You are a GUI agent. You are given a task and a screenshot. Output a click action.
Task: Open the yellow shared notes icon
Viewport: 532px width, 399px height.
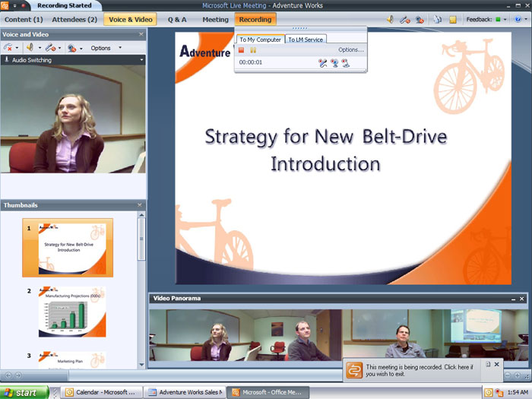(x=453, y=20)
